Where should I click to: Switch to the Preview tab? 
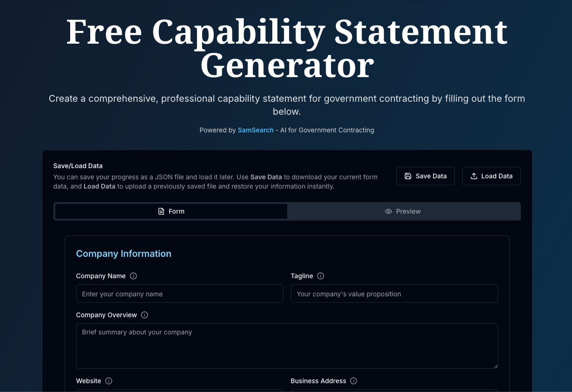coord(403,211)
